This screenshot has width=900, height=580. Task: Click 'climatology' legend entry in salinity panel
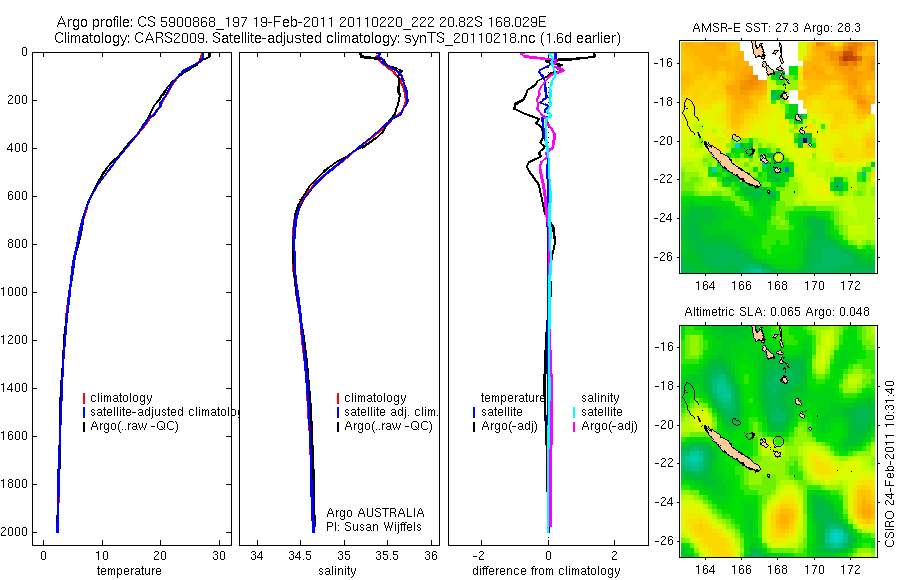click(x=375, y=398)
